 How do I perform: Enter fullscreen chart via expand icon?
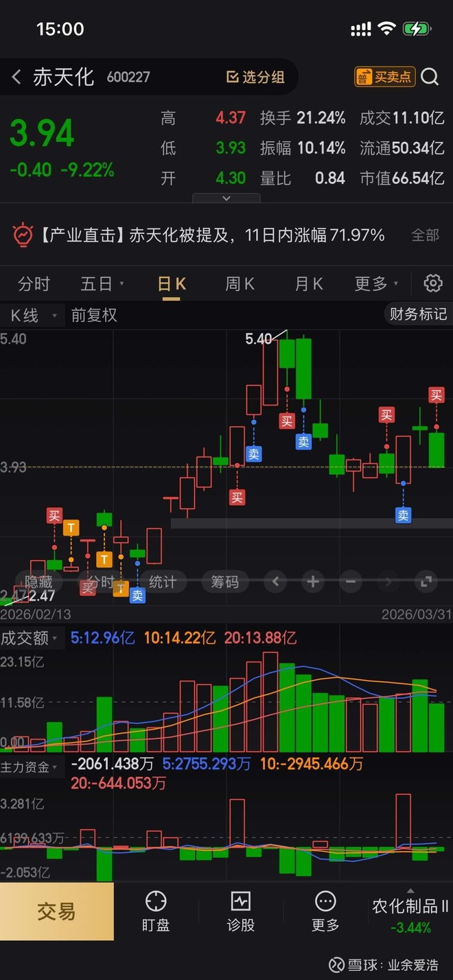pyautogui.click(x=426, y=582)
